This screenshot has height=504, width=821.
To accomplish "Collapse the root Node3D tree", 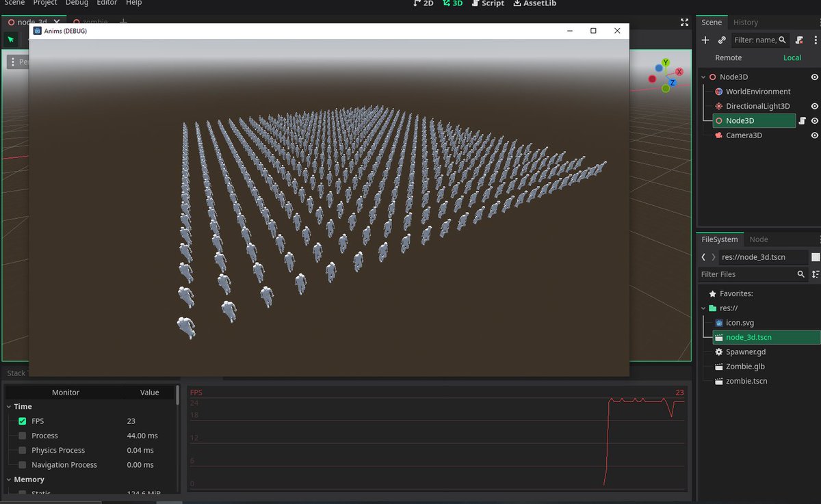I will pos(703,77).
